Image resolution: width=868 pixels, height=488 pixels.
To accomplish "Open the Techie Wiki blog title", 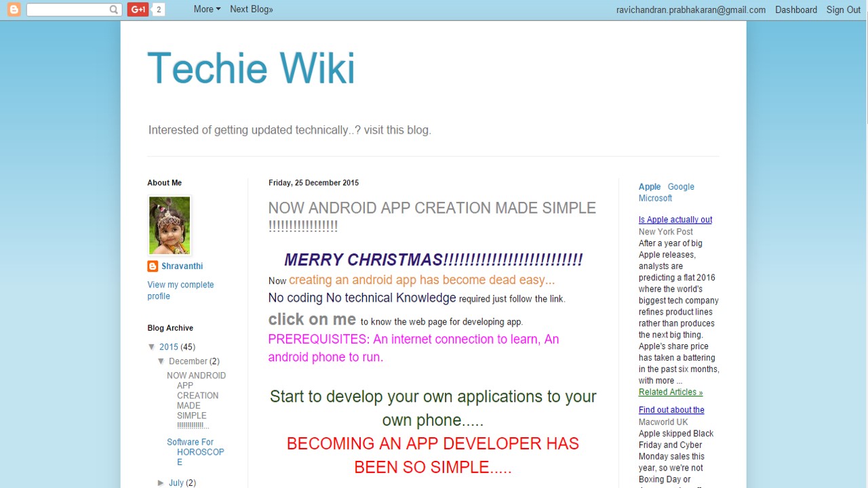I will pyautogui.click(x=251, y=68).
